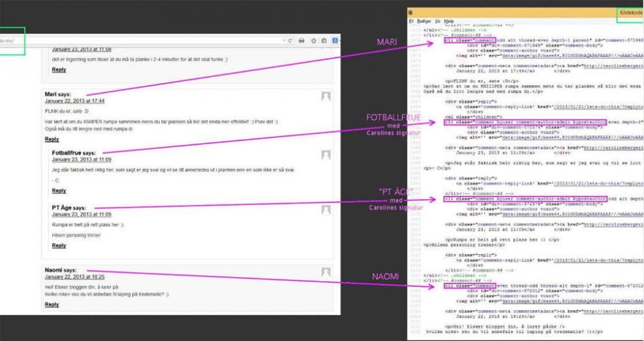The image size is (644, 341).
Task: Click the Firefox icon in the Kildekode window title bar
Action: [x=410, y=13]
